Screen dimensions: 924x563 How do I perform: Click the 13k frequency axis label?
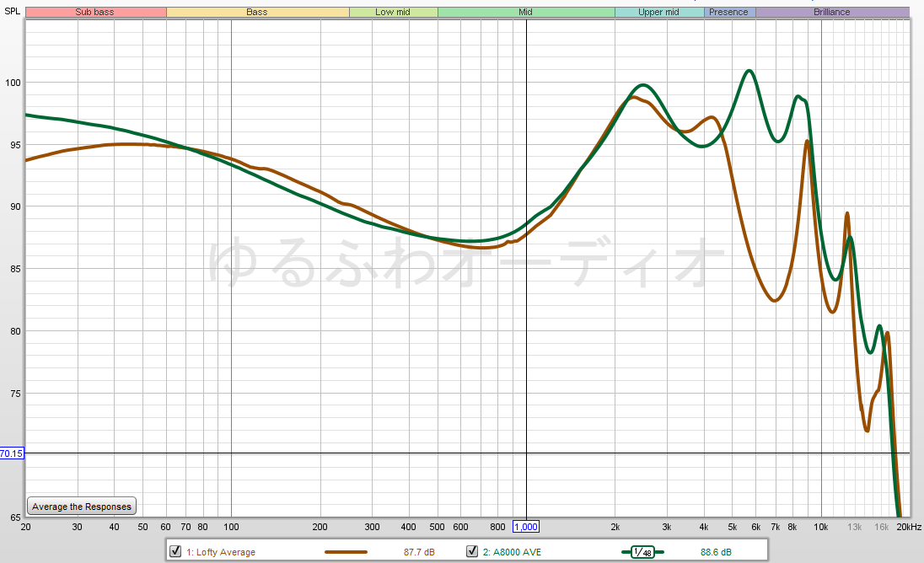[x=854, y=527]
